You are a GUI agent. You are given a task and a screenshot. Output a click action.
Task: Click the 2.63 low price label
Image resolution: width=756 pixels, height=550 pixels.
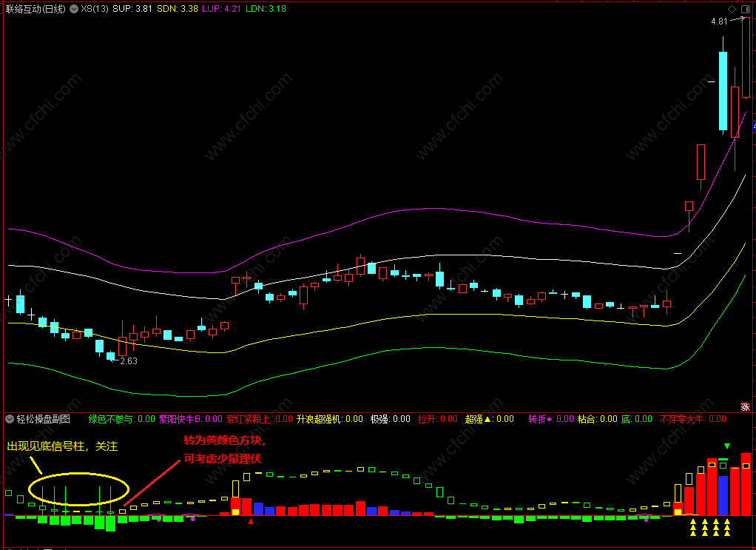point(129,361)
